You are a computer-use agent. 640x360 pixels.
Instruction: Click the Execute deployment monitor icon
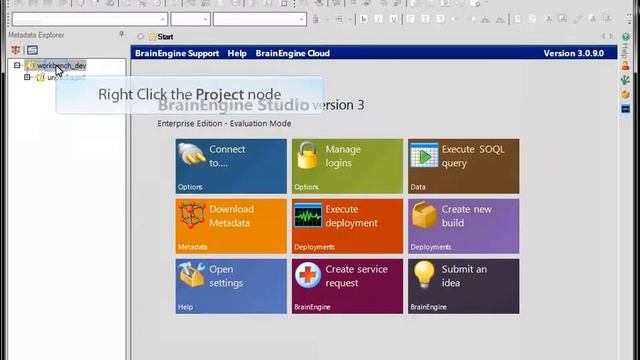point(308,215)
